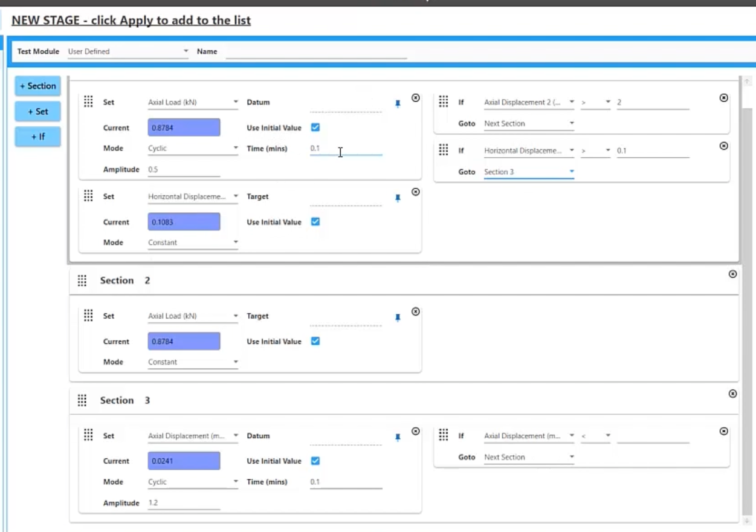Click drag handle next to Section 3 title
Image resolution: width=756 pixels, height=532 pixels.
point(82,400)
